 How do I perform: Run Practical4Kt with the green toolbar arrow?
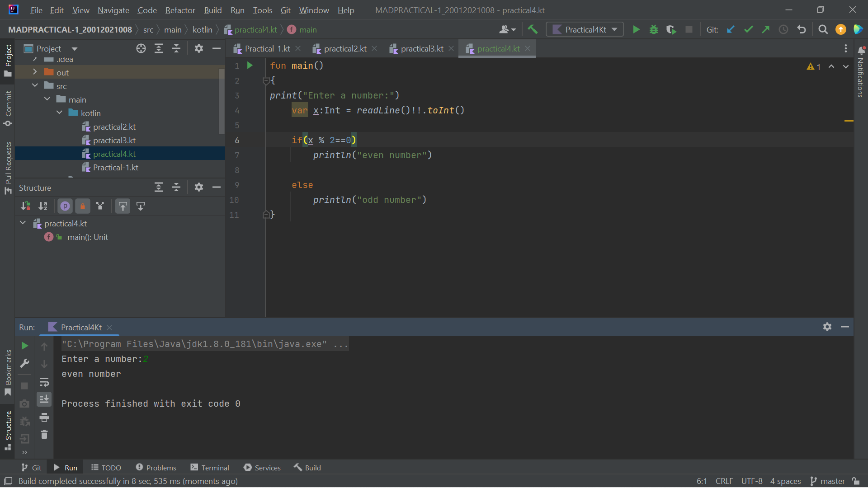point(636,30)
